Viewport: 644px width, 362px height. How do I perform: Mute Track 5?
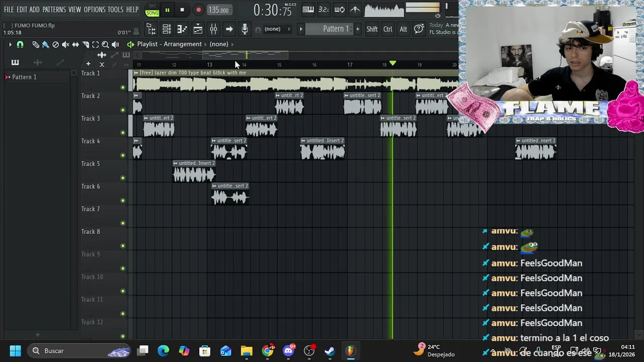(x=123, y=178)
